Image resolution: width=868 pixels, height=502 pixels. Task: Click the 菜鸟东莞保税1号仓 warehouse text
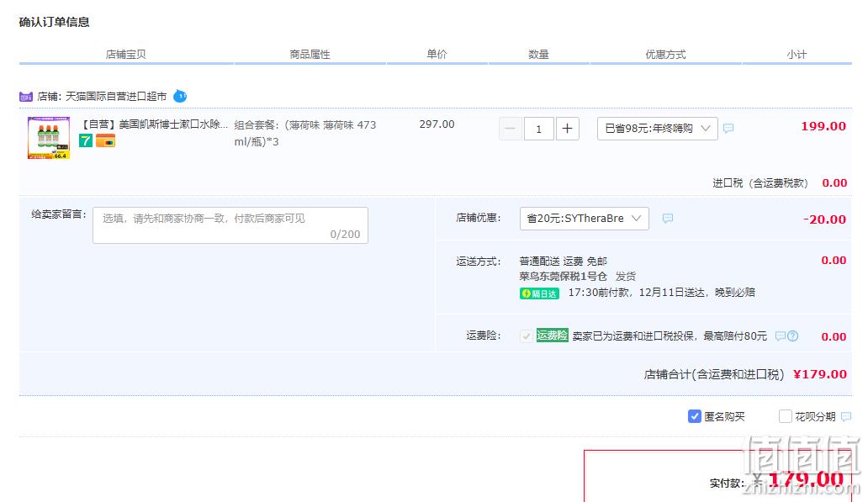pos(563,276)
